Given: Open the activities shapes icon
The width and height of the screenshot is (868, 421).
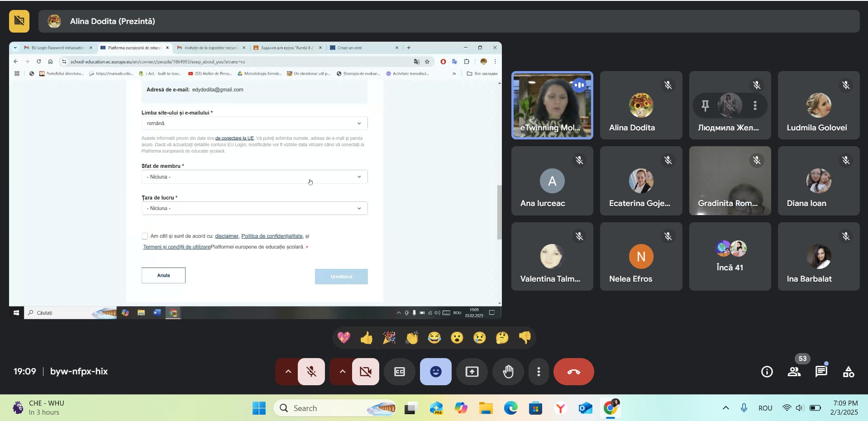Looking at the screenshot, I should [848, 372].
